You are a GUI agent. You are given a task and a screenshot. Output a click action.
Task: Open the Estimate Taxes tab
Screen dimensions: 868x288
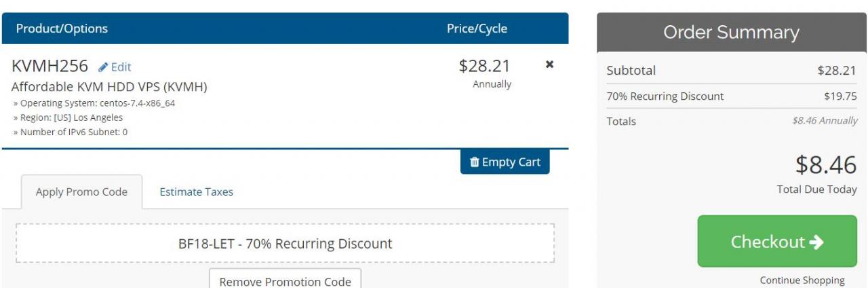point(196,192)
